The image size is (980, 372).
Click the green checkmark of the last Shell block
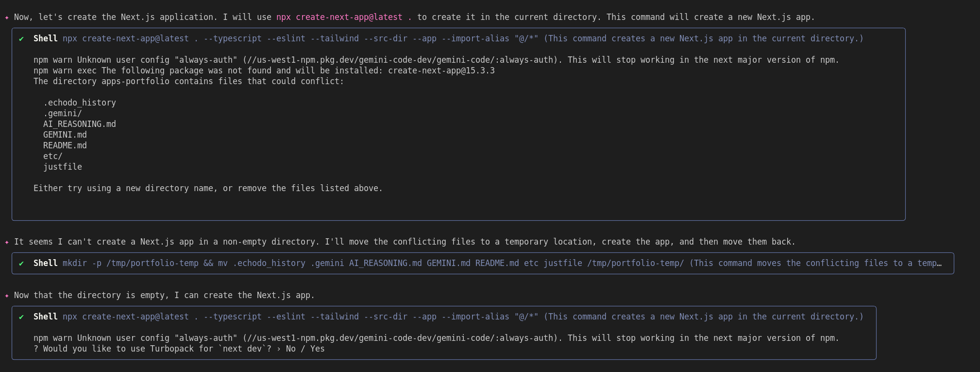tap(21, 317)
